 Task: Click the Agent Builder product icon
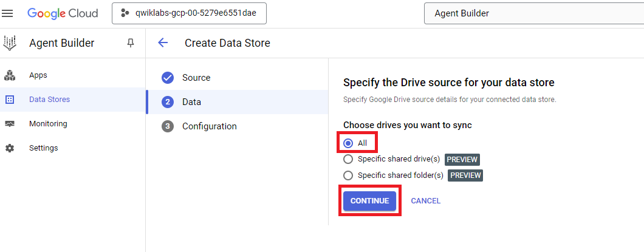(x=10, y=43)
